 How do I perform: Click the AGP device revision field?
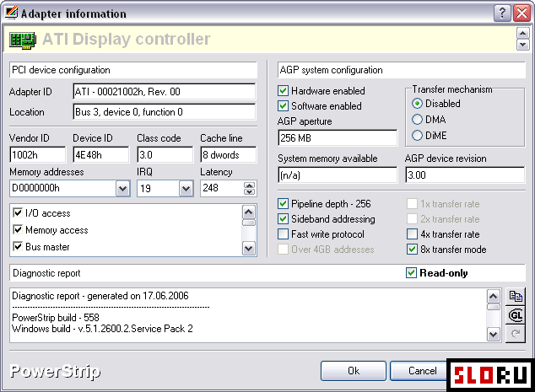[465, 175]
